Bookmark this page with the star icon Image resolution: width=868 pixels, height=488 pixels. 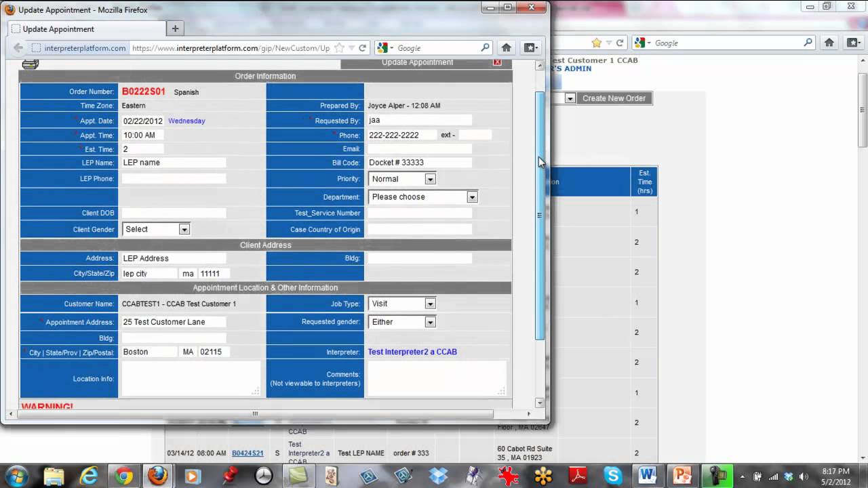(x=340, y=48)
